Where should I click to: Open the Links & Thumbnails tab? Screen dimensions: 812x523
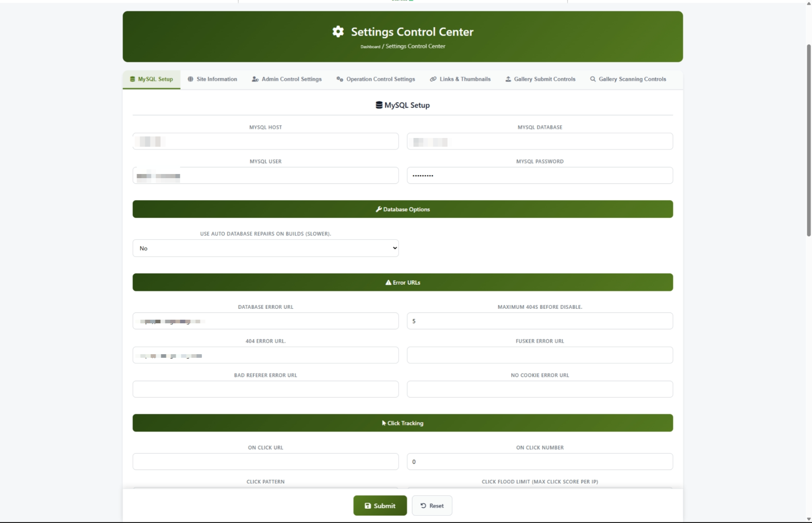tap(465, 79)
